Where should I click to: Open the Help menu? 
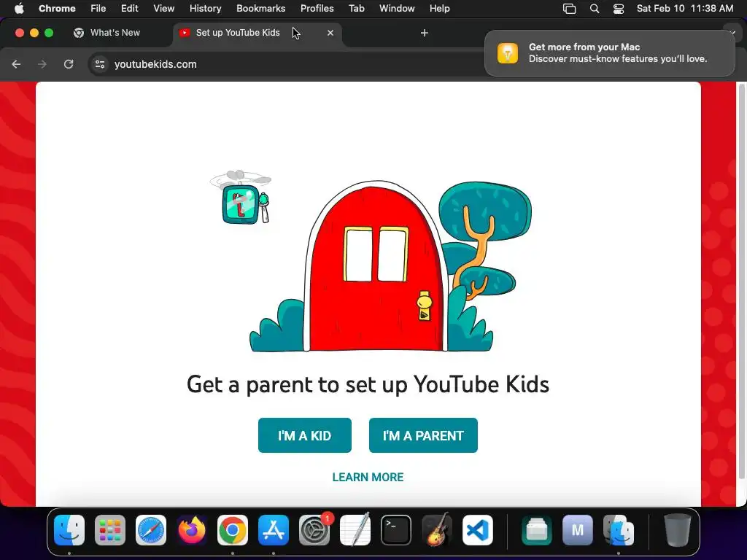(x=439, y=8)
